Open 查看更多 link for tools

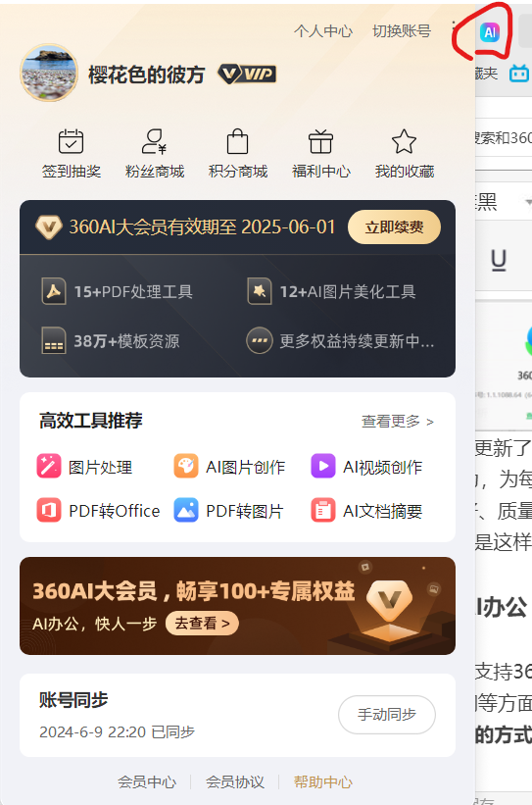point(398,422)
